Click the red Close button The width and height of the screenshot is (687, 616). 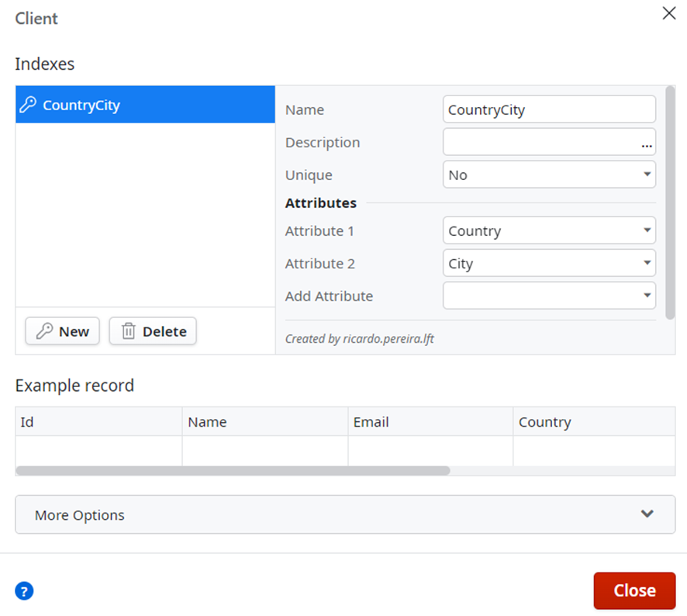point(634,590)
